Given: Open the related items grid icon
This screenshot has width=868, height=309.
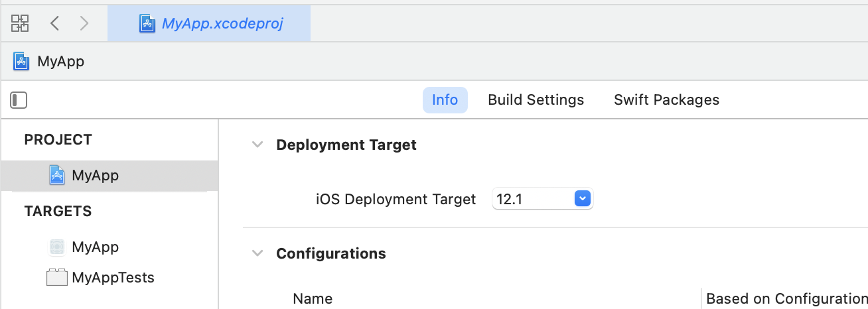Looking at the screenshot, I should click(x=20, y=24).
